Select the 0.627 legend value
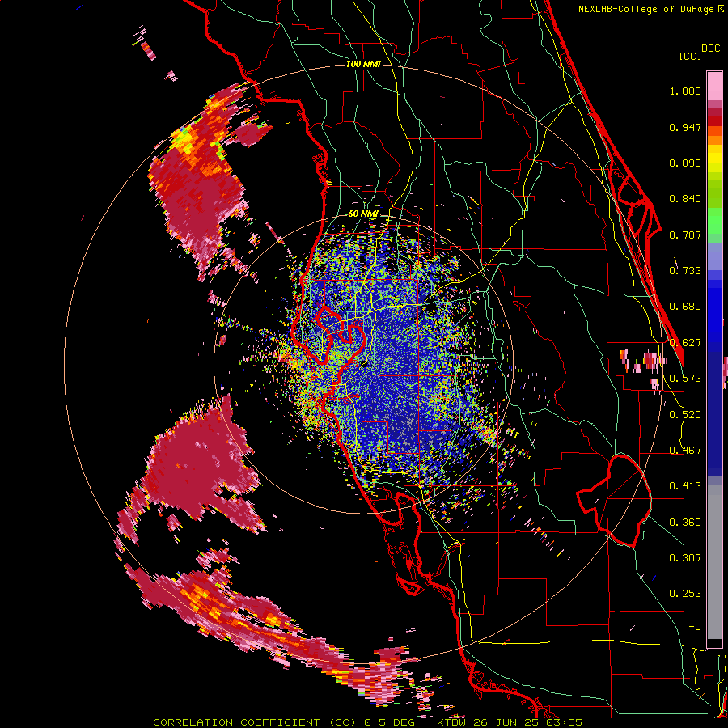The image size is (728, 728). coord(685,343)
